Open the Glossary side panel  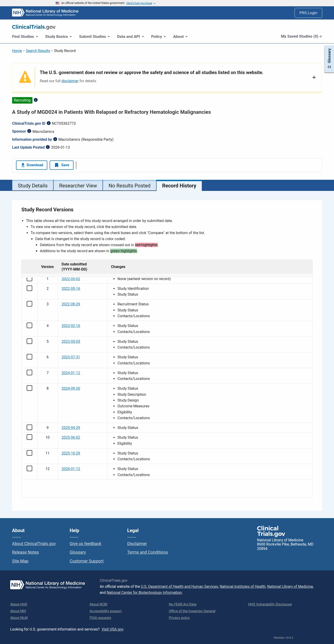coord(329,59)
